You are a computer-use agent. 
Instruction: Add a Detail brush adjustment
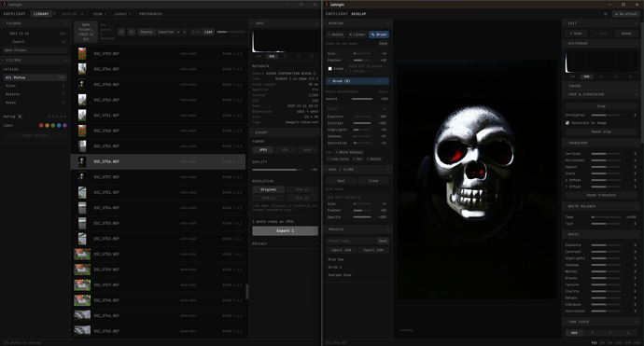tap(373, 159)
